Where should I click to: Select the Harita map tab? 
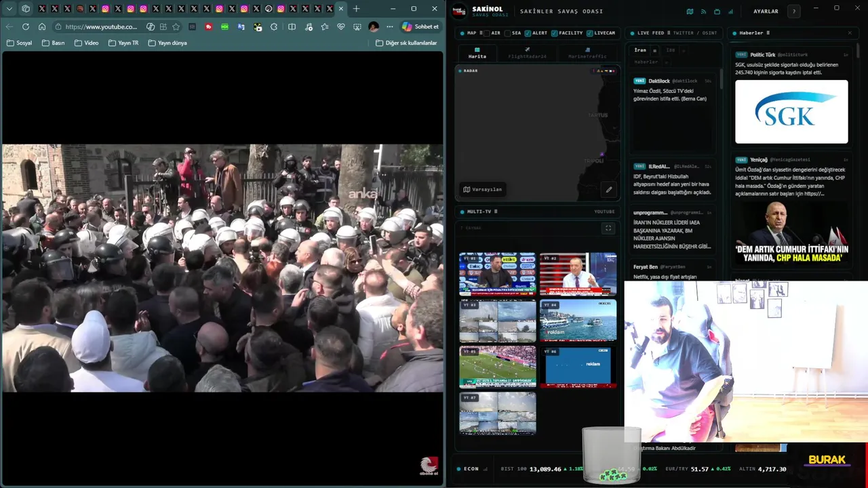477,53
